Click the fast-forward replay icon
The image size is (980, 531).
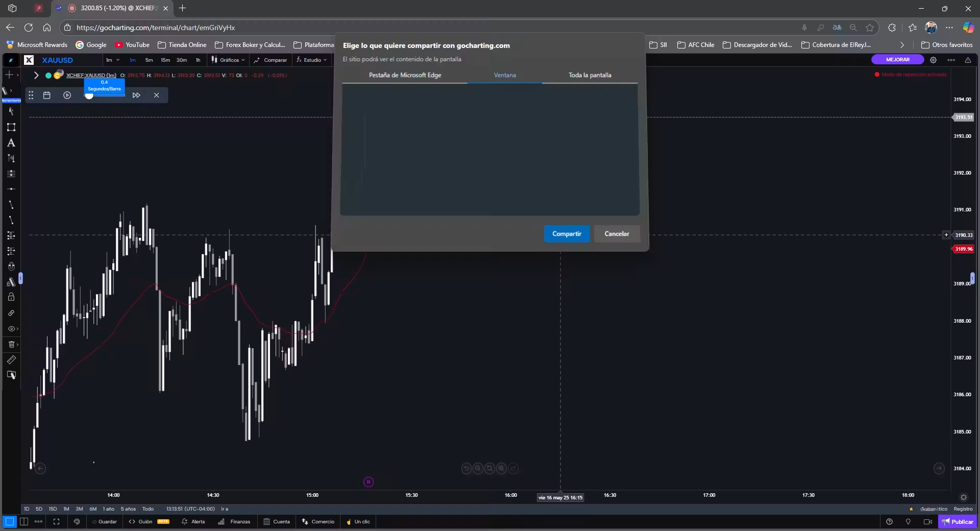click(x=136, y=95)
